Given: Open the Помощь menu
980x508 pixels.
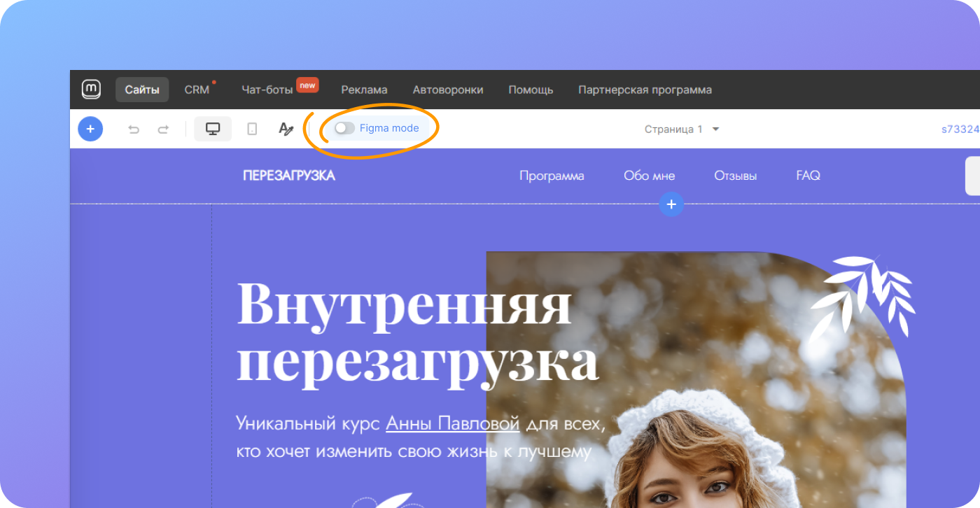Looking at the screenshot, I should 531,90.
